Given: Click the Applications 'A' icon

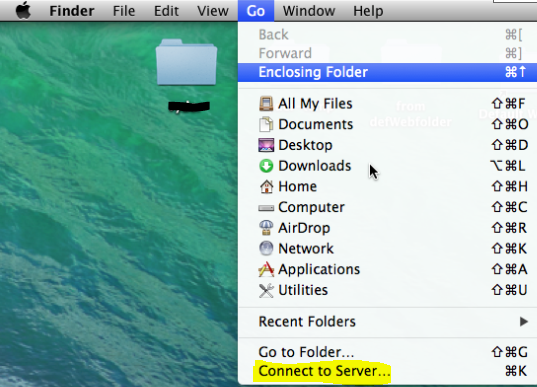Looking at the screenshot, I should (266, 270).
